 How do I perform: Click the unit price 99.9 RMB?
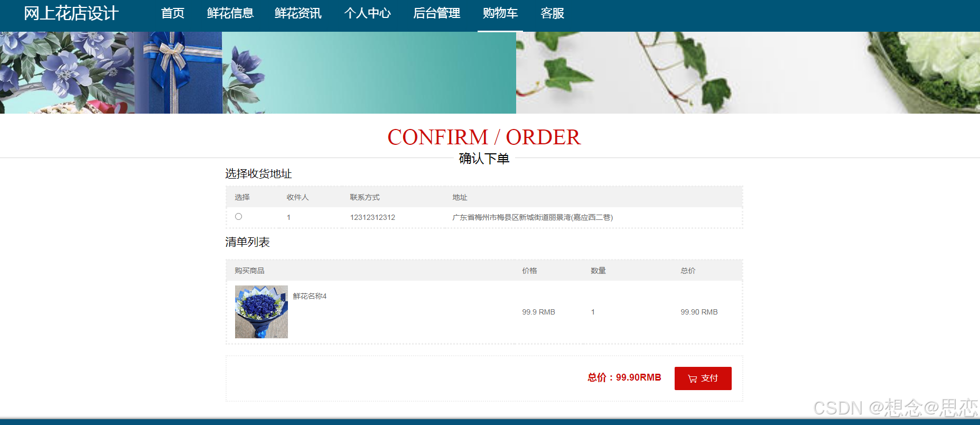538,312
